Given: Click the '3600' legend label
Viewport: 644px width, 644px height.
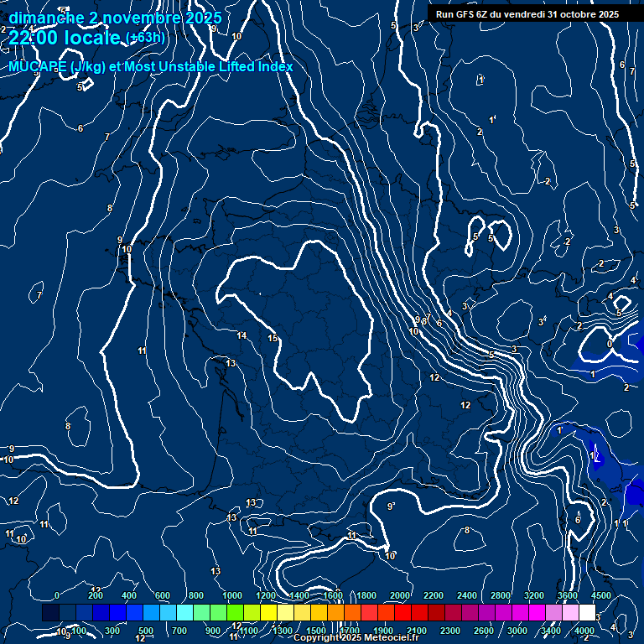Looking at the screenshot, I should point(568,595).
